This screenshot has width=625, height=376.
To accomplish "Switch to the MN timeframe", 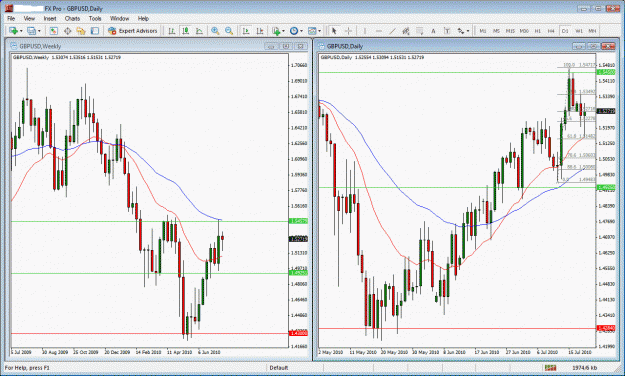I will [592, 31].
